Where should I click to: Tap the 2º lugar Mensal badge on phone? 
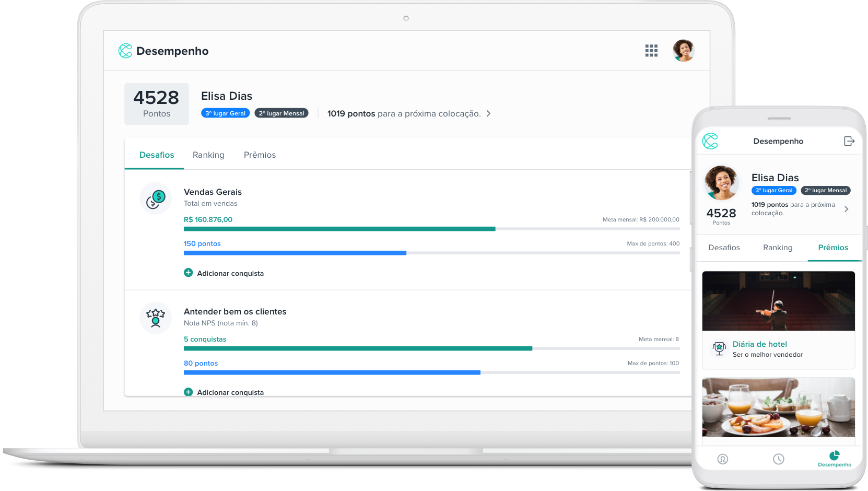pos(826,191)
